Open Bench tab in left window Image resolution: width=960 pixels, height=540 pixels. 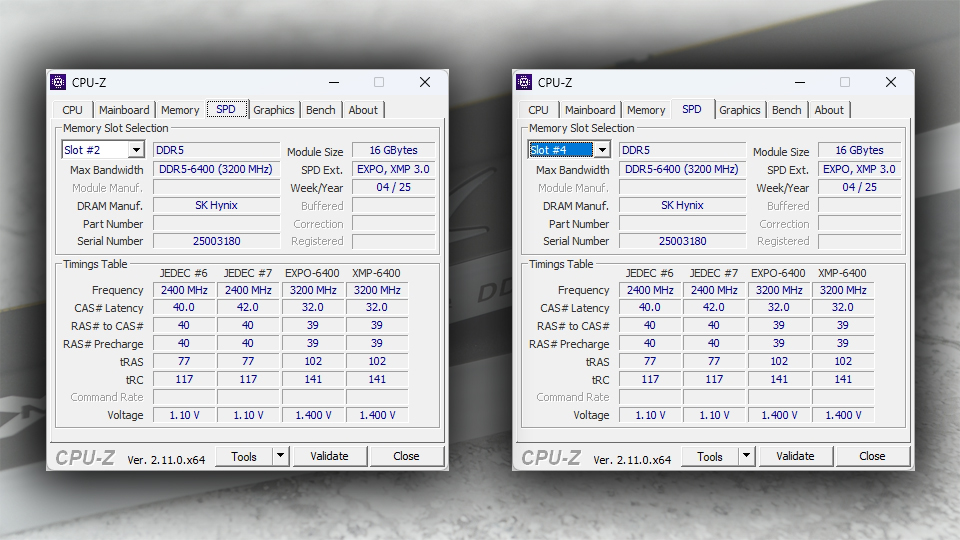(x=321, y=110)
